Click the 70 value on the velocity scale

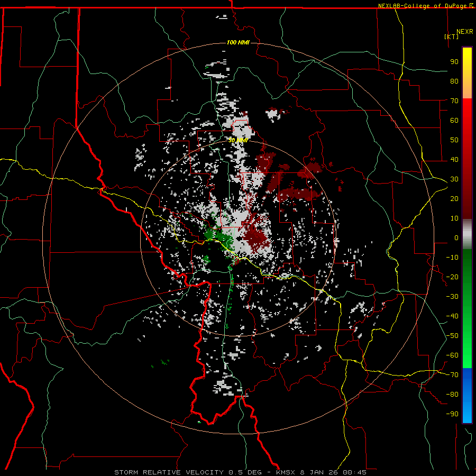pos(454,101)
